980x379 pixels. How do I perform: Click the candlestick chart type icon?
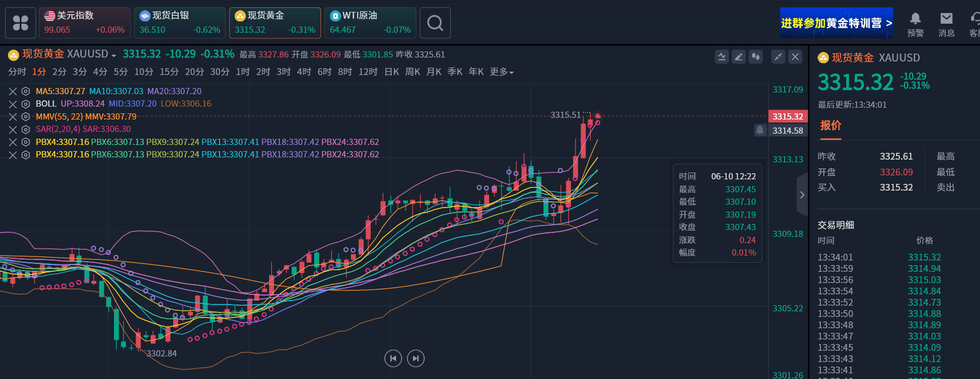point(755,56)
